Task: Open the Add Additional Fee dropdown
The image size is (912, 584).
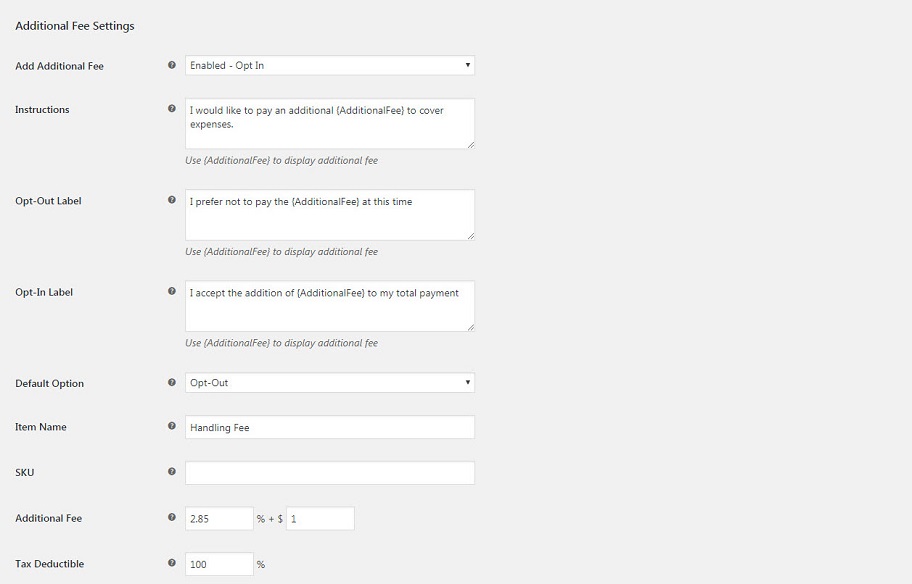Action: (330, 65)
